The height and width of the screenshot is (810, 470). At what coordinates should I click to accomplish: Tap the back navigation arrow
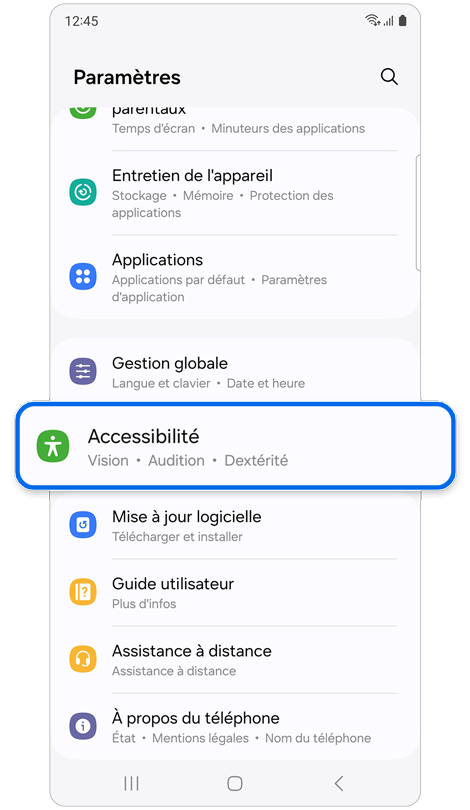click(x=339, y=783)
